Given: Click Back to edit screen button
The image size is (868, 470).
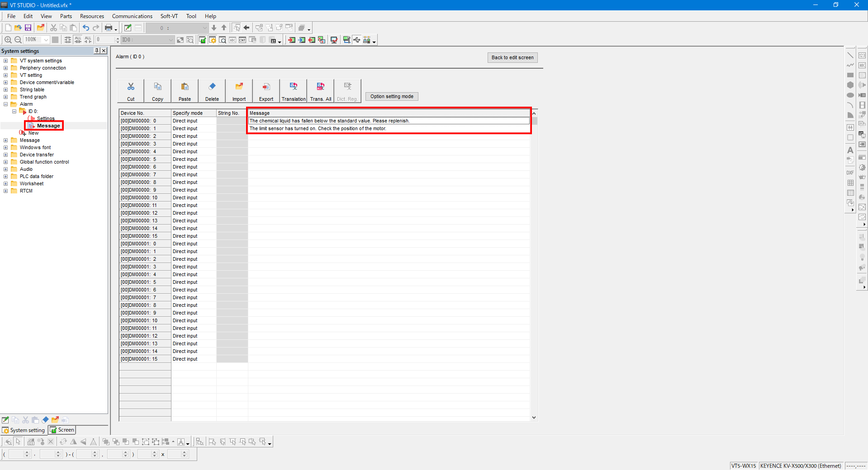Looking at the screenshot, I should tap(512, 57).
